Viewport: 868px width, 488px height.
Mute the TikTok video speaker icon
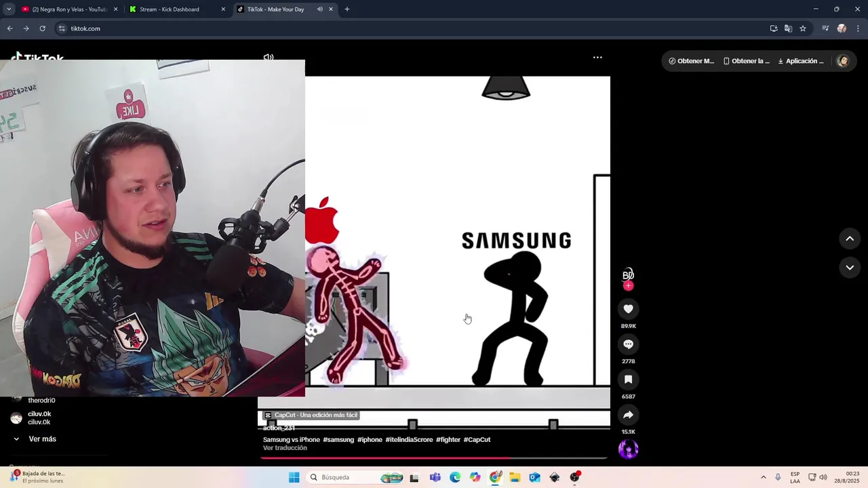pyautogui.click(x=269, y=58)
